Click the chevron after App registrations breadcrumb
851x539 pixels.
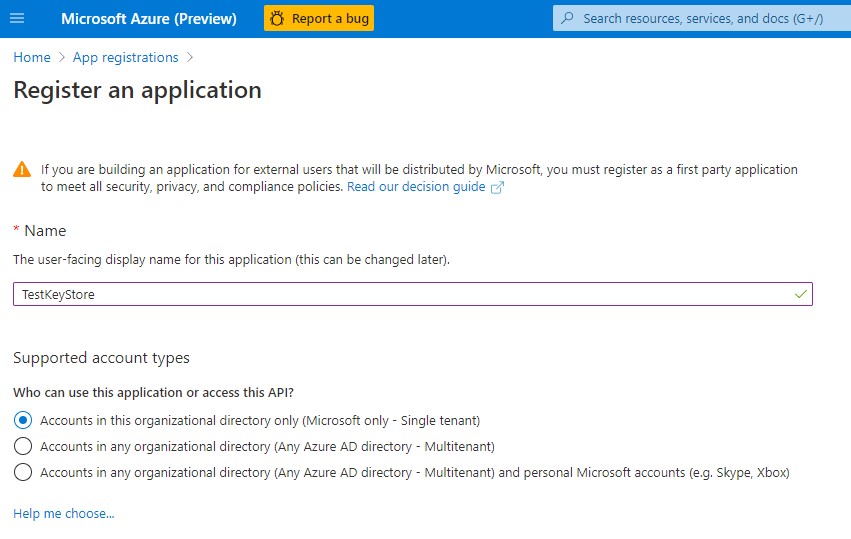click(x=190, y=58)
